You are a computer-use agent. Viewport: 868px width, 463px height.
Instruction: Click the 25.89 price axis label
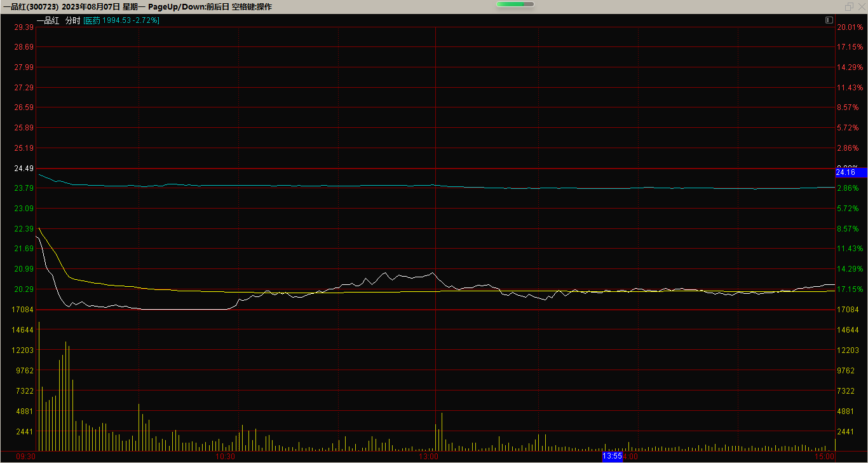tap(24, 128)
